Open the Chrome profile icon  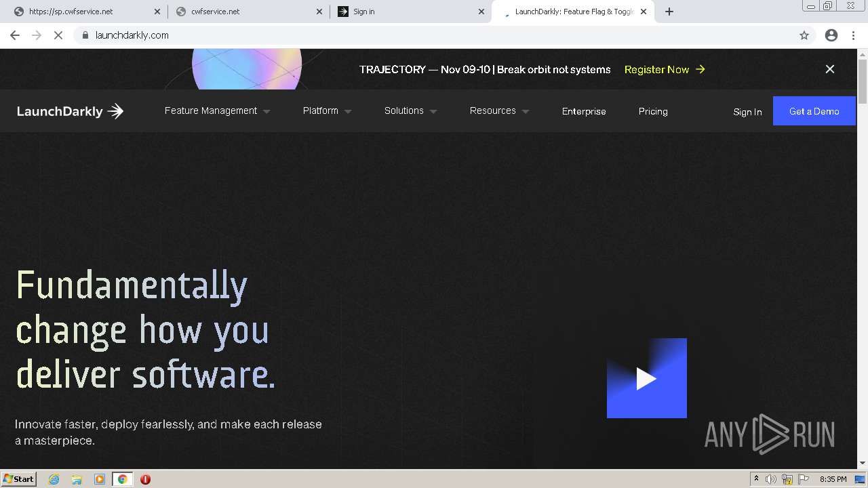tap(831, 35)
